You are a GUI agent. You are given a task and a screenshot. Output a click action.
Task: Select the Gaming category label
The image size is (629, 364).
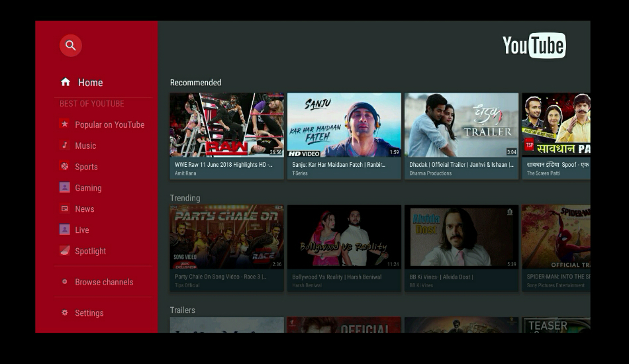(x=88, y=188)
